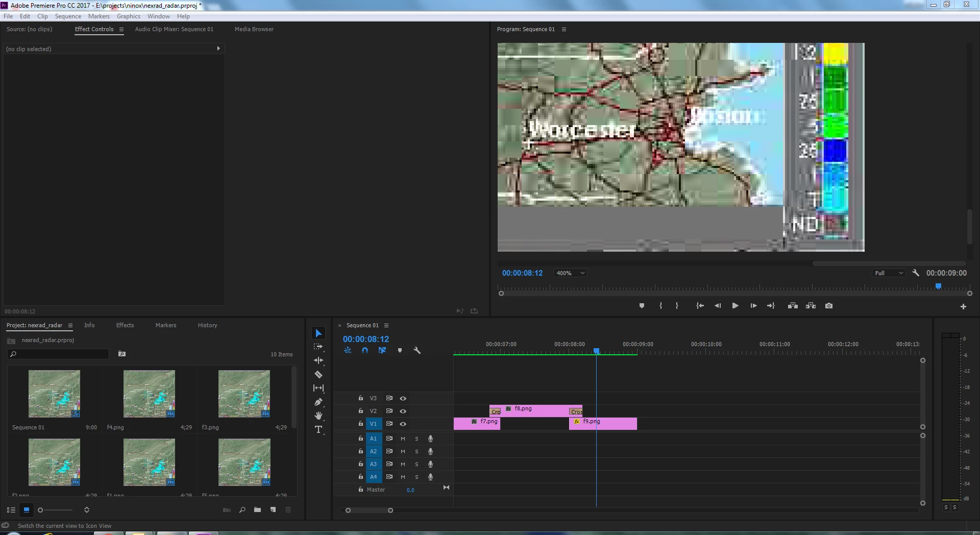The image size is (980, 535).
Task: Toggle V3 track output eye
Action: click(x=403, y=398)
